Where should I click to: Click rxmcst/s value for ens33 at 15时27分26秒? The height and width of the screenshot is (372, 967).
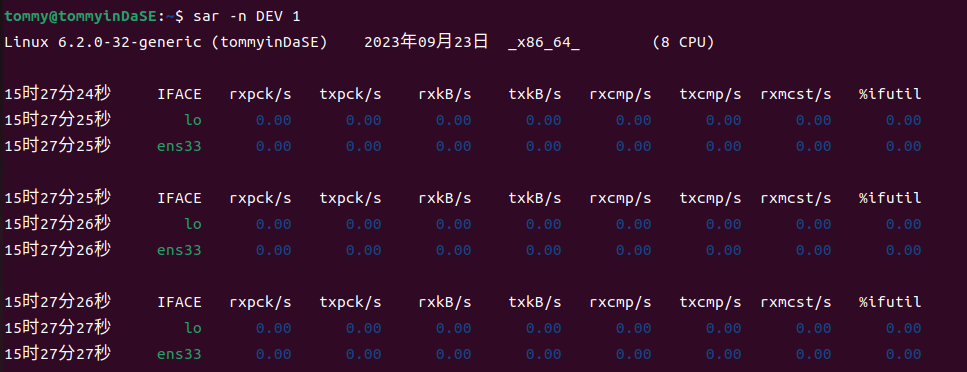click(x=814, y=250)
